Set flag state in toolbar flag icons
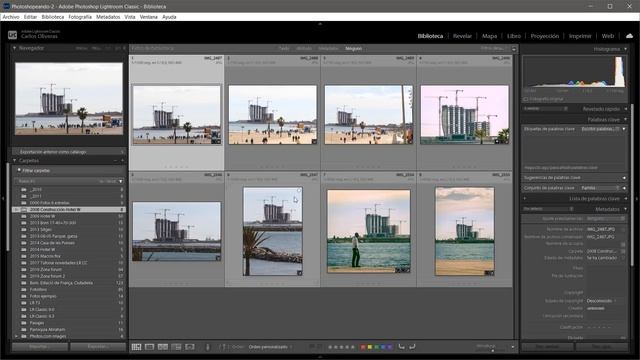Screen dimensions: 640x360 (316, 347)
